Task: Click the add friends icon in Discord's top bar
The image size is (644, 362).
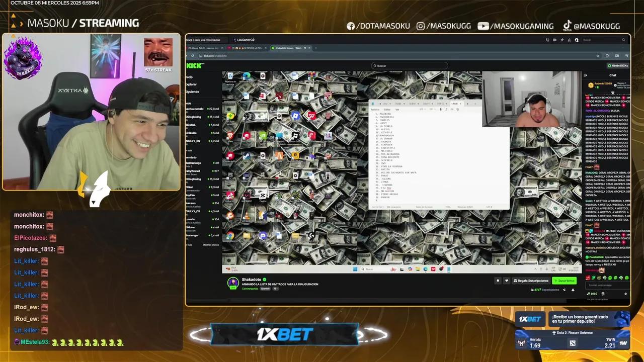Action: [569, 40]
